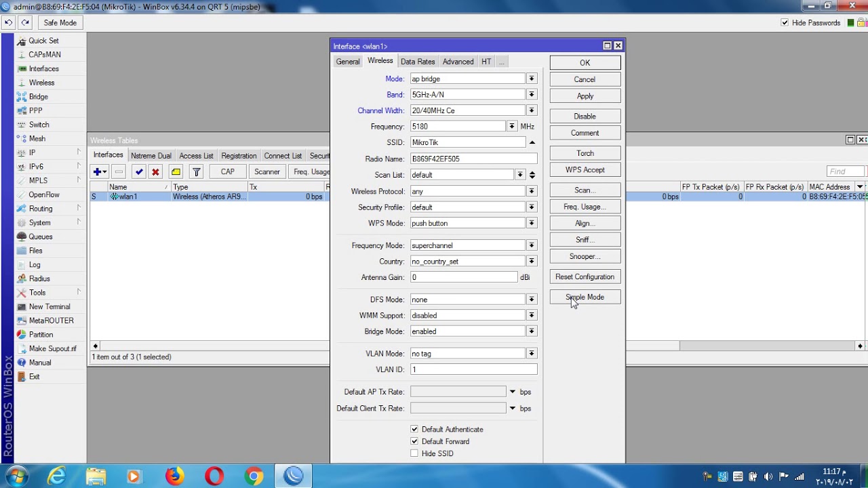The width and height of the screenshot is (868, 488).
Task: Click Exit in the sidebar
Action: (34, 377)
